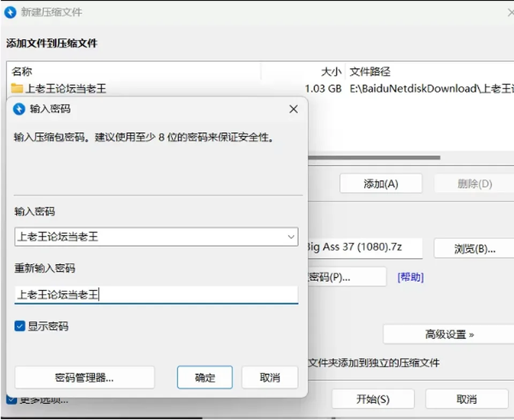Select the 1.03 GB size cell
The height and width of the screenshot is (420, 514).
pos(323,88)
